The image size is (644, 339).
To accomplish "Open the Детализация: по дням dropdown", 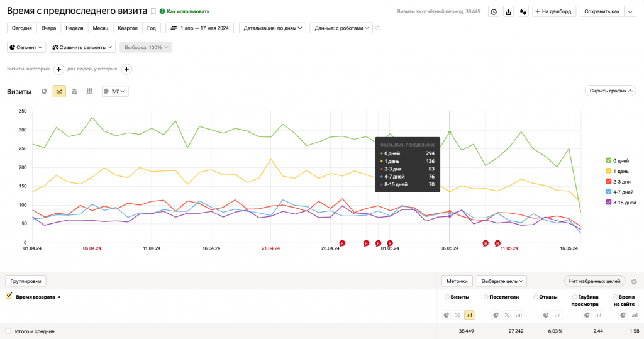I will pos(273,28).
